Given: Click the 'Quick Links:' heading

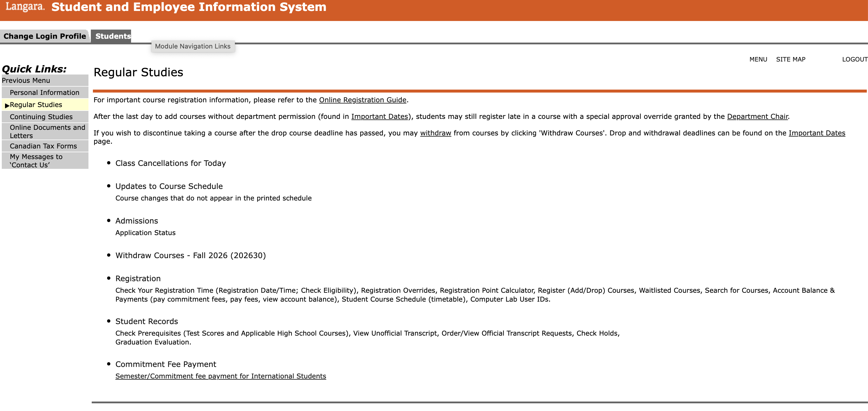Looking at the screenshot, I should pos(34,69).
